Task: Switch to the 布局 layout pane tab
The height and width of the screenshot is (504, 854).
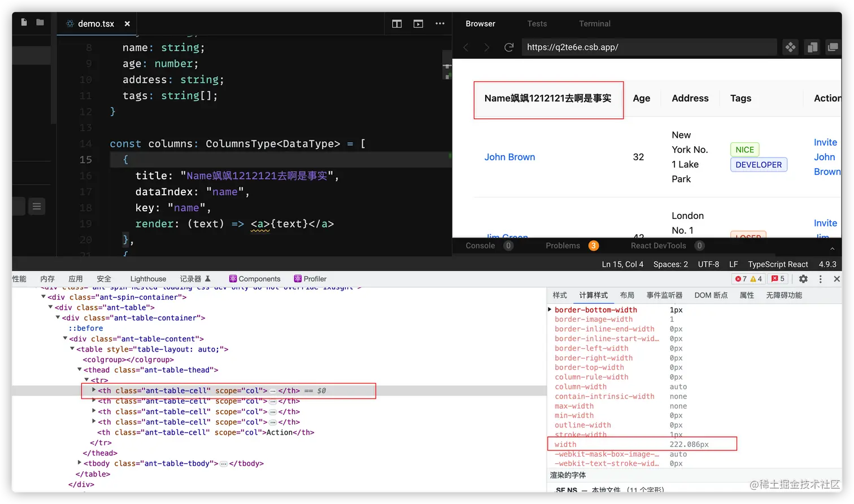Action: 627,295
